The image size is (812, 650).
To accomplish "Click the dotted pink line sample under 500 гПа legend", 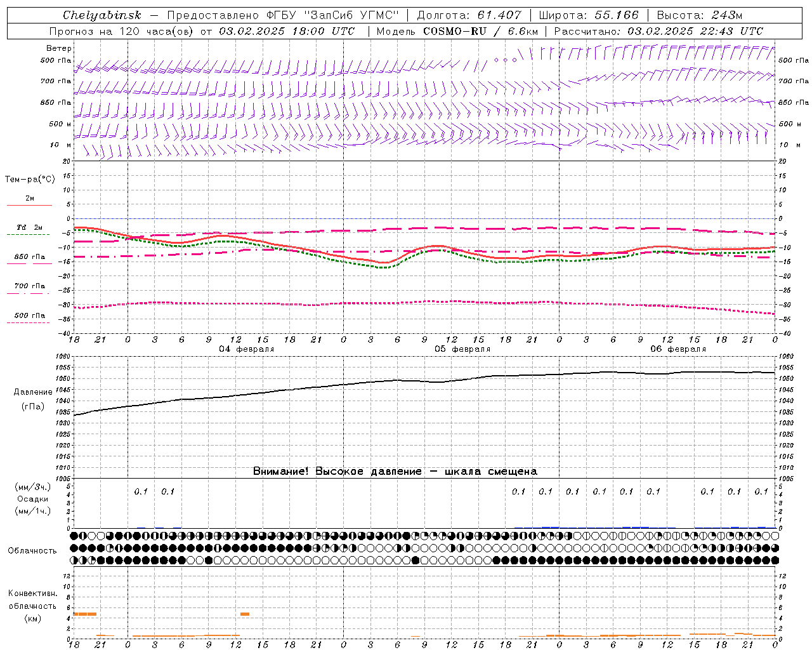I will pos(28,322).
